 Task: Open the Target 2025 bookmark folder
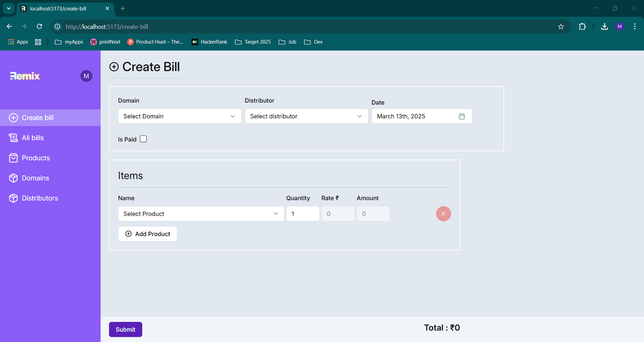point(253,42)
